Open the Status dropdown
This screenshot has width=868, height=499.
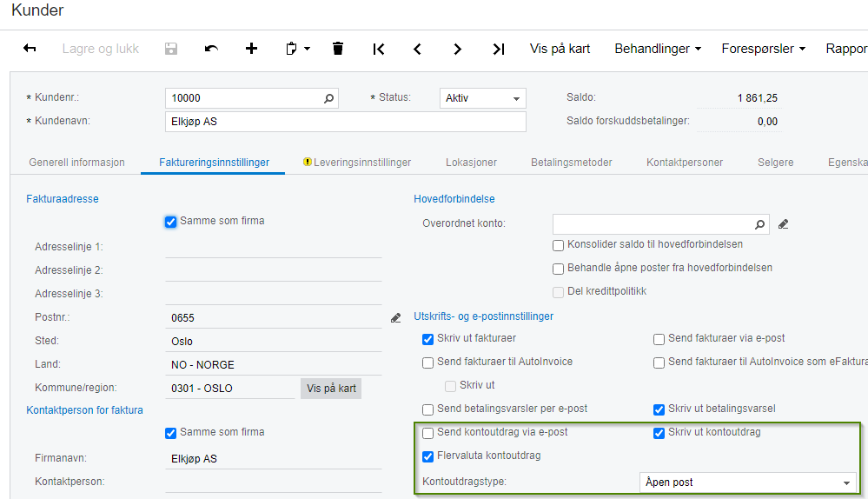(x=517, y=98)
